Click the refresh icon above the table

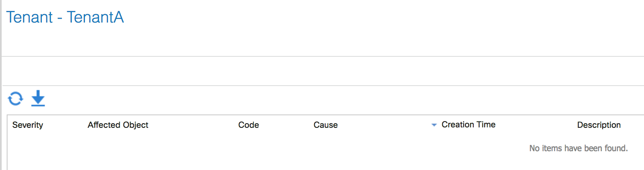15,99
